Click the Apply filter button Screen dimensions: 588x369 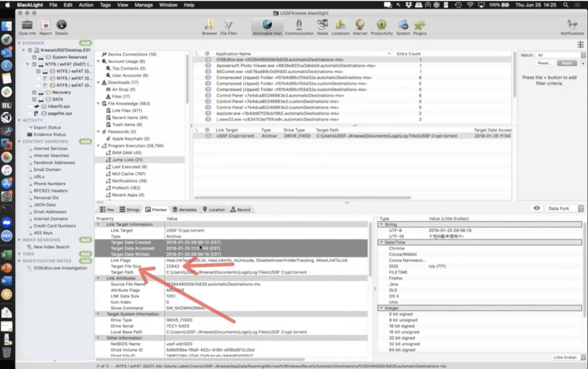(567, 63)
